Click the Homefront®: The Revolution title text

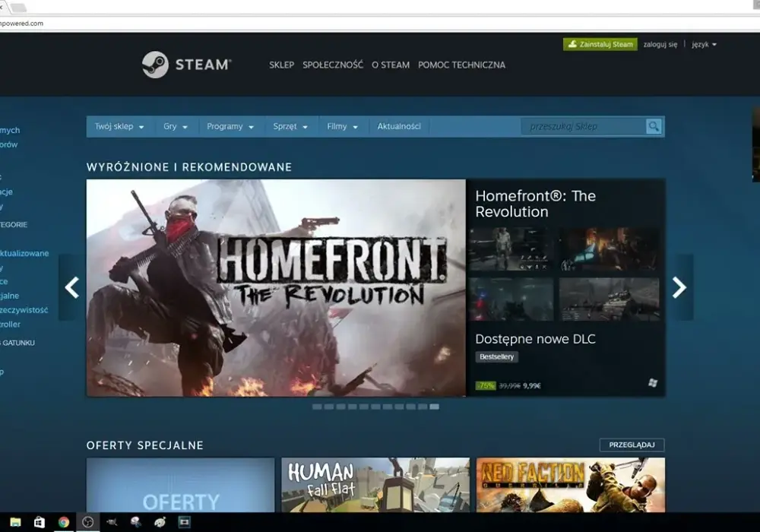click(536, 204)
